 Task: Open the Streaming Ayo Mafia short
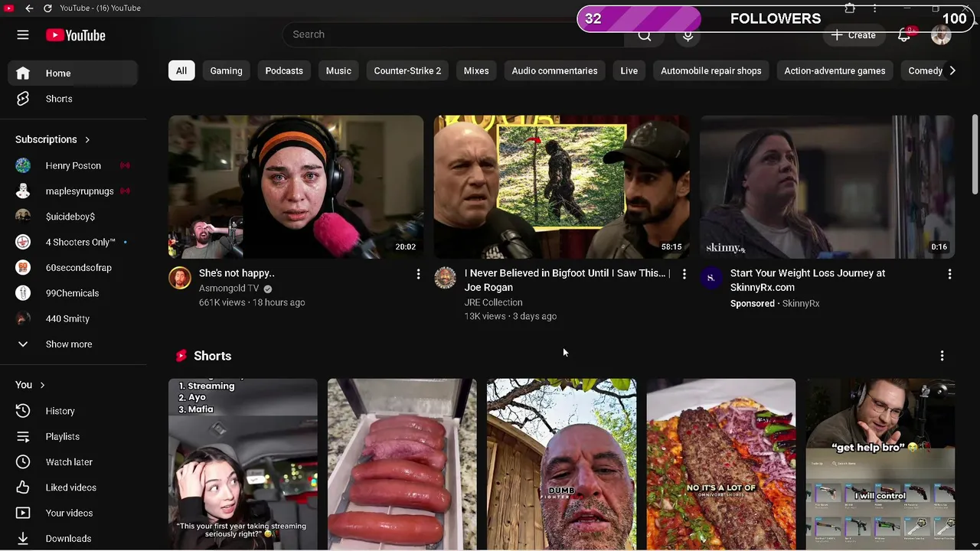[x=243, y=465]
